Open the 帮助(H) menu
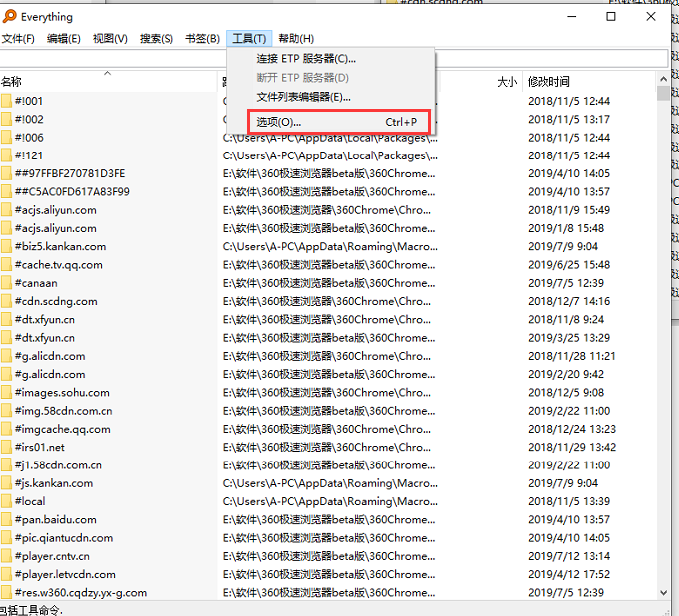Image resolution: width=679 pixels, height=616 pixels. (296, 39)
